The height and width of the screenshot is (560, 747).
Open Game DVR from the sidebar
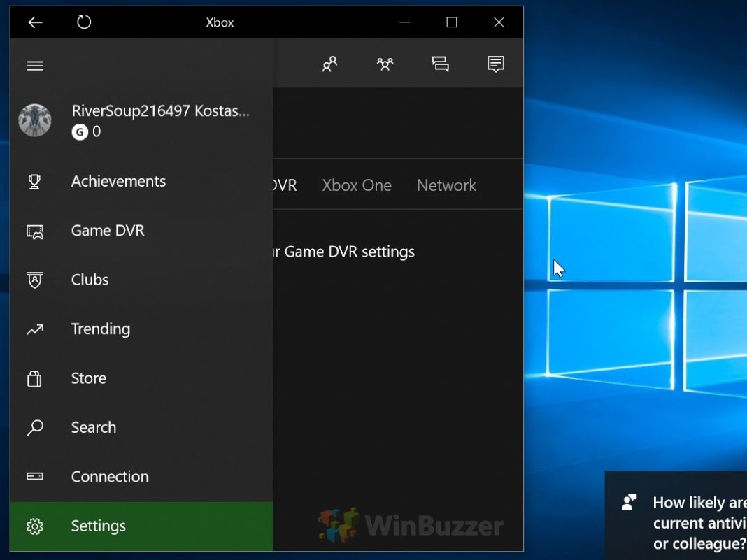point(141,231)
